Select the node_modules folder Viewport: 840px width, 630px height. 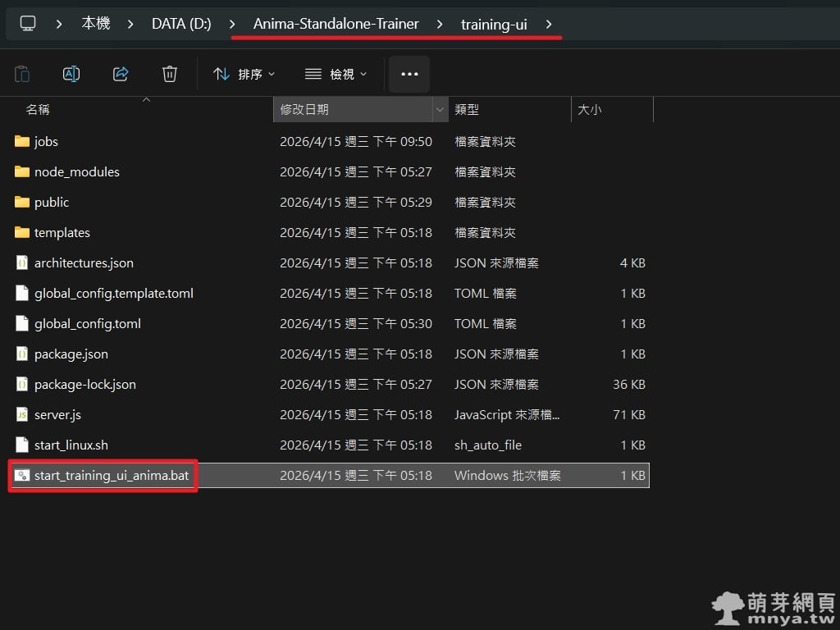pyautogui.click(x=76, y=172)
